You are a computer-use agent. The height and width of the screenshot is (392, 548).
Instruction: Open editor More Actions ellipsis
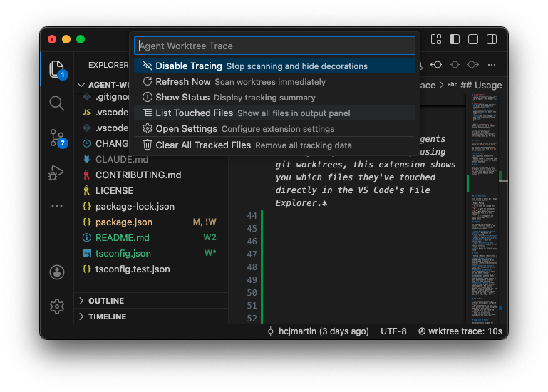492,65
